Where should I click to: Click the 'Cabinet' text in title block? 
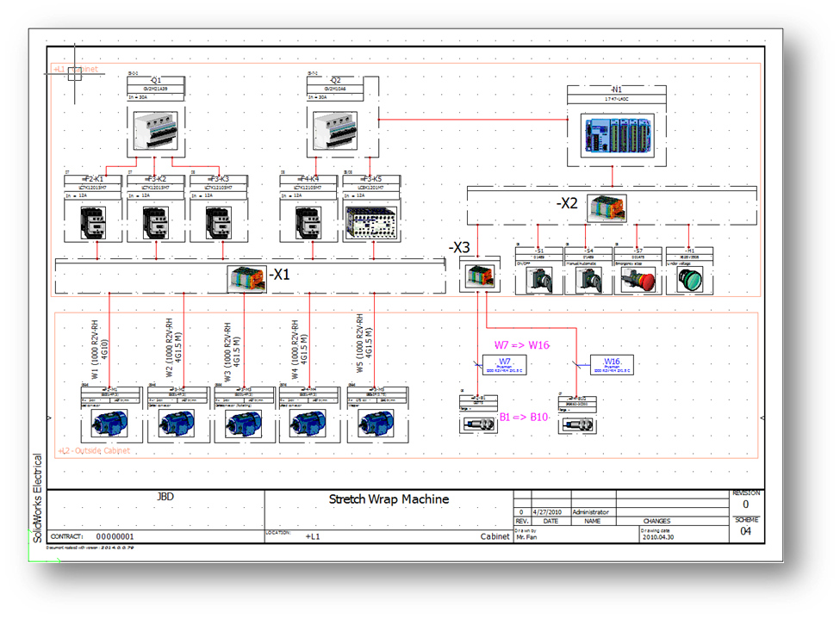pyautogui.click(x=495, y=536)
